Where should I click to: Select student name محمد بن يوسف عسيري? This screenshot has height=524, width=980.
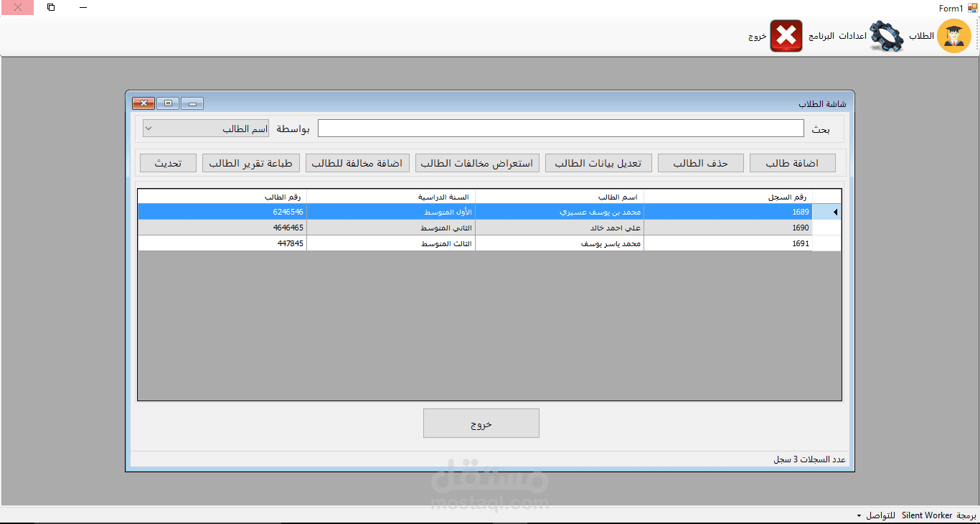click(560, 212)
